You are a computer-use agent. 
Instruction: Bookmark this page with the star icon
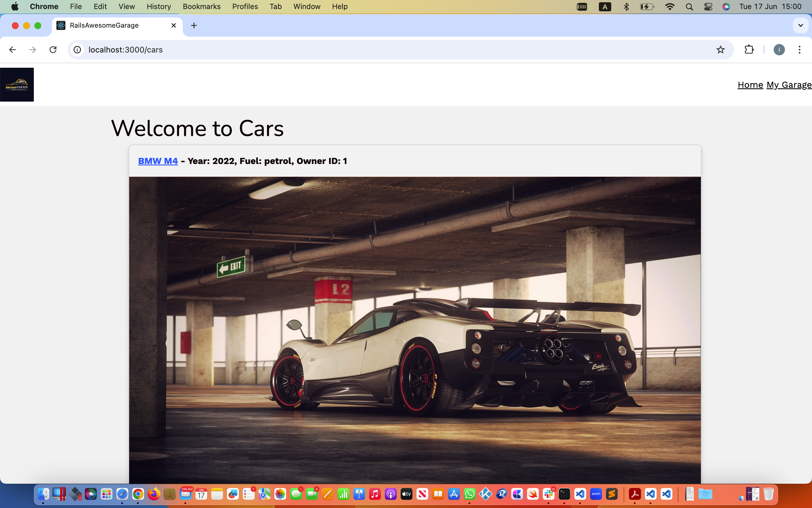720,50
